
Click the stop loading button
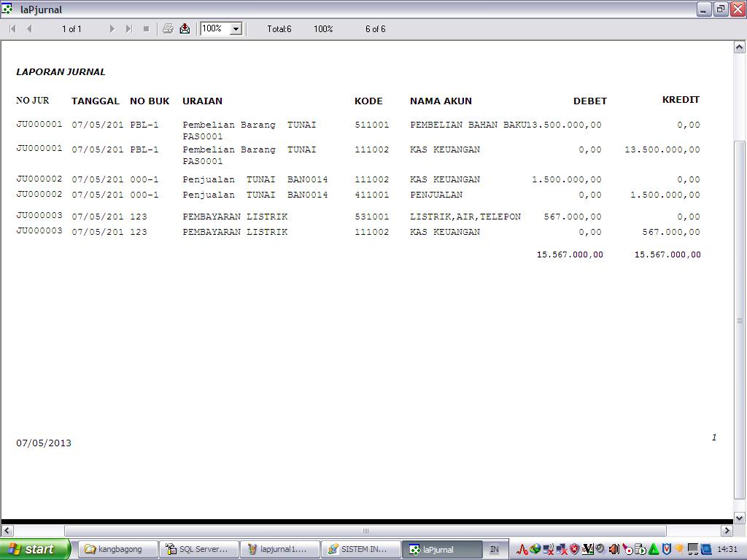[146, 28]
